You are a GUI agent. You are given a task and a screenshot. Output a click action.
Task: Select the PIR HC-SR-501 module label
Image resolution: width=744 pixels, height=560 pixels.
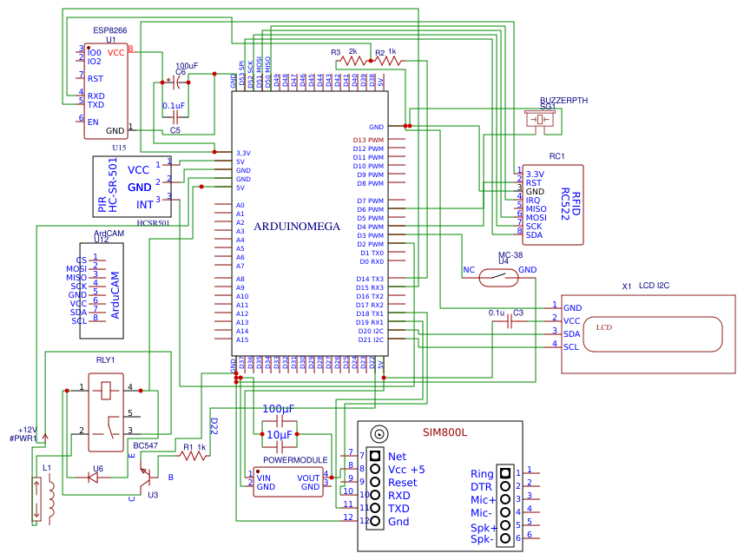pos(108,186)
